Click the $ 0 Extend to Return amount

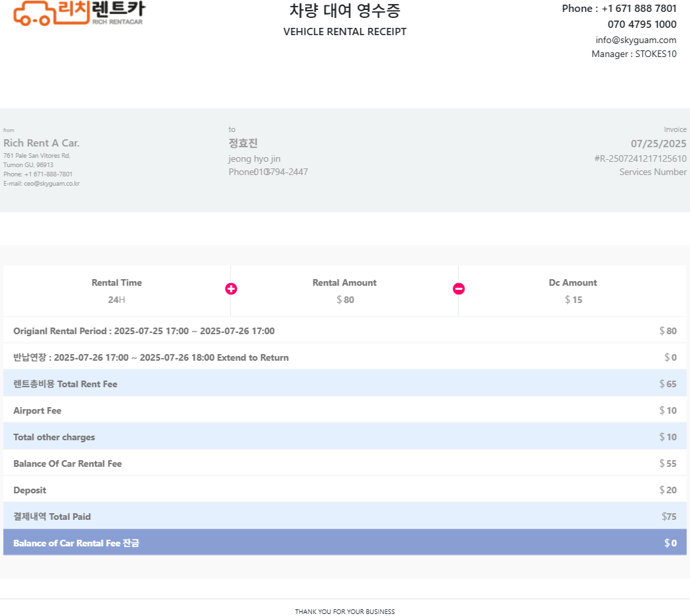pyautogui.click(x=670, y=357)
